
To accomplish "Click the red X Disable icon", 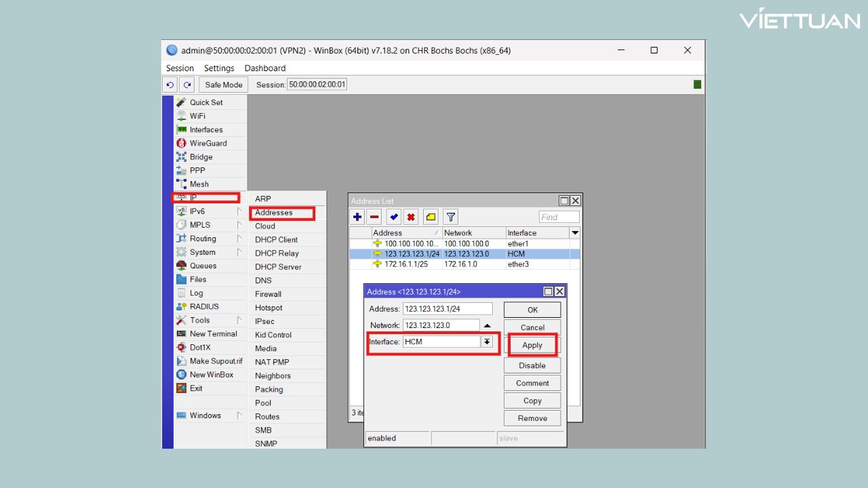I will 411,217.
